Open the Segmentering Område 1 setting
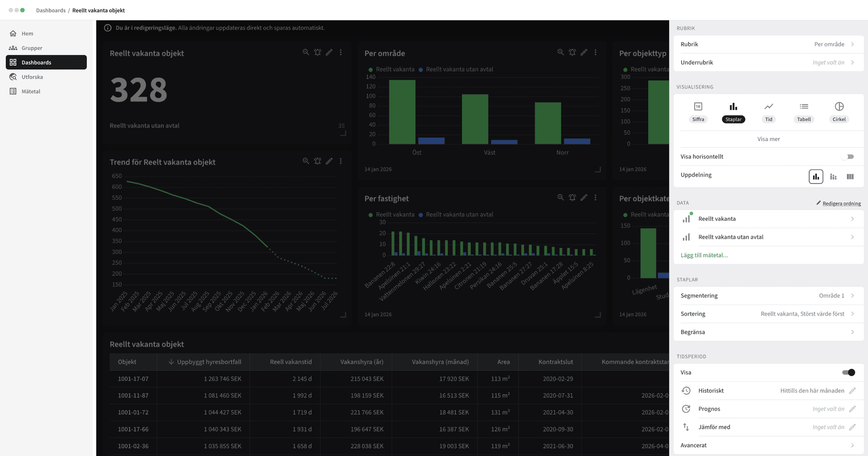 768,295
